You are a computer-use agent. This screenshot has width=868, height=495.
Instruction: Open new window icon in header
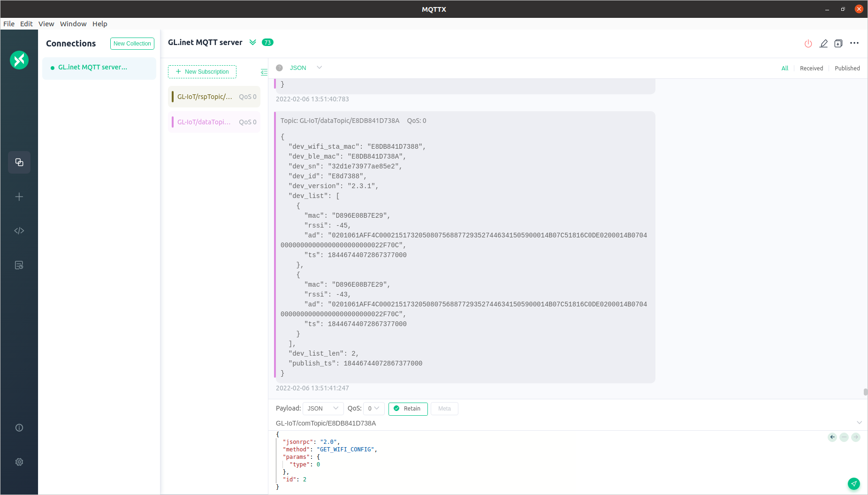tap(838, 43)
